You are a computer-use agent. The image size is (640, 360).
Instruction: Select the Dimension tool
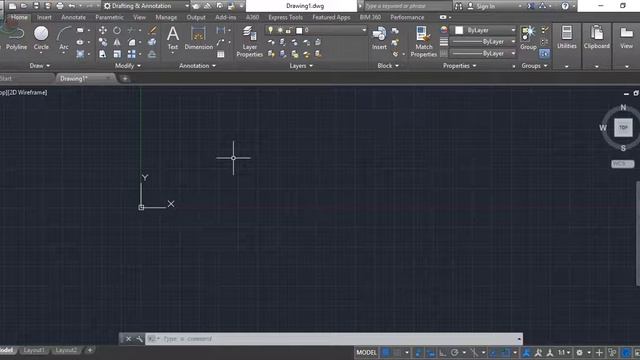tap(198, 39)
